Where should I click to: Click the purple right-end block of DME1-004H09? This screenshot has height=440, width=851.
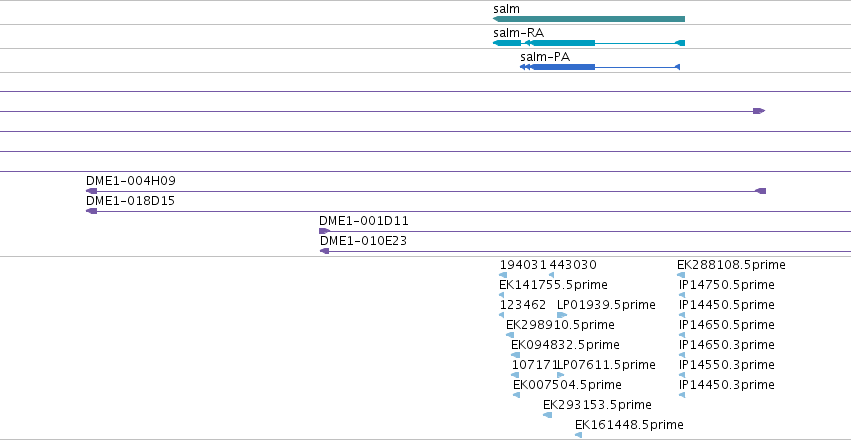click(760, 191)
